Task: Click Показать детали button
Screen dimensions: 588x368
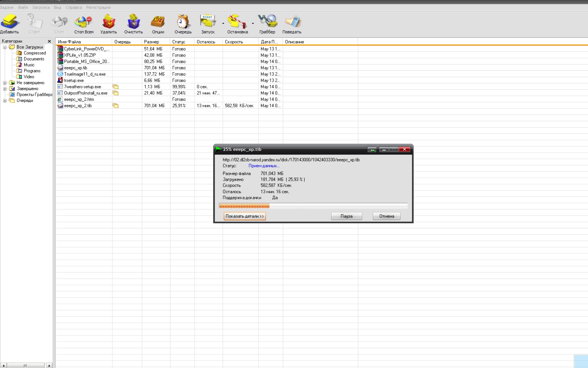Action: tap(245, 216)
